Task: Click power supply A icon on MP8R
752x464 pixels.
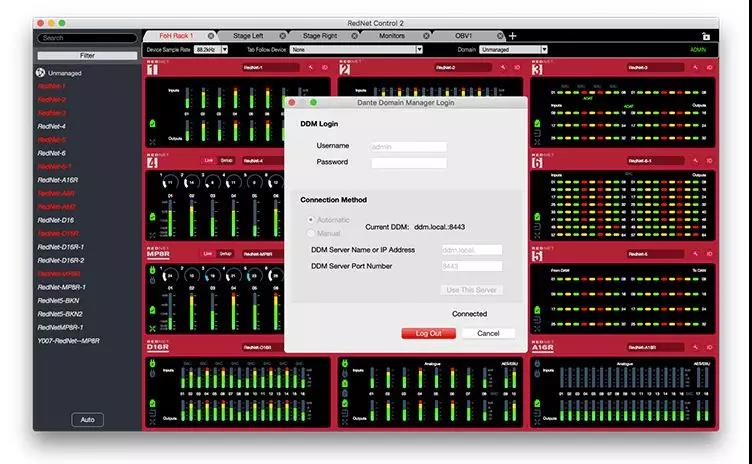Action: tap(153, 270)
